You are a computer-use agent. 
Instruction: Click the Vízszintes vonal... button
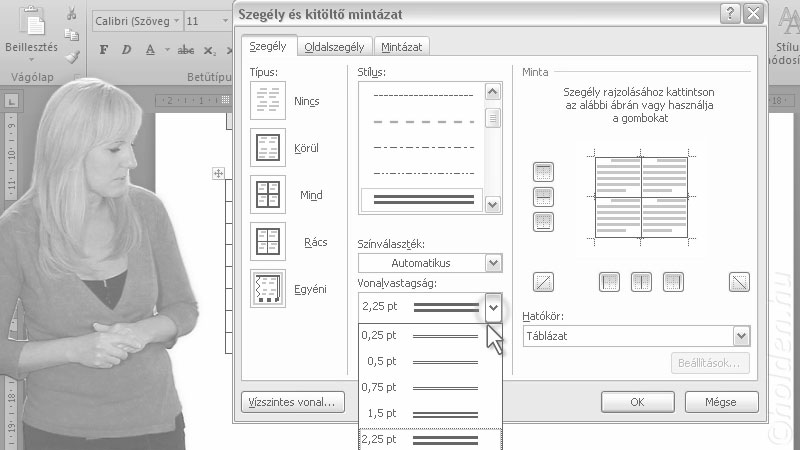(293, 402)
